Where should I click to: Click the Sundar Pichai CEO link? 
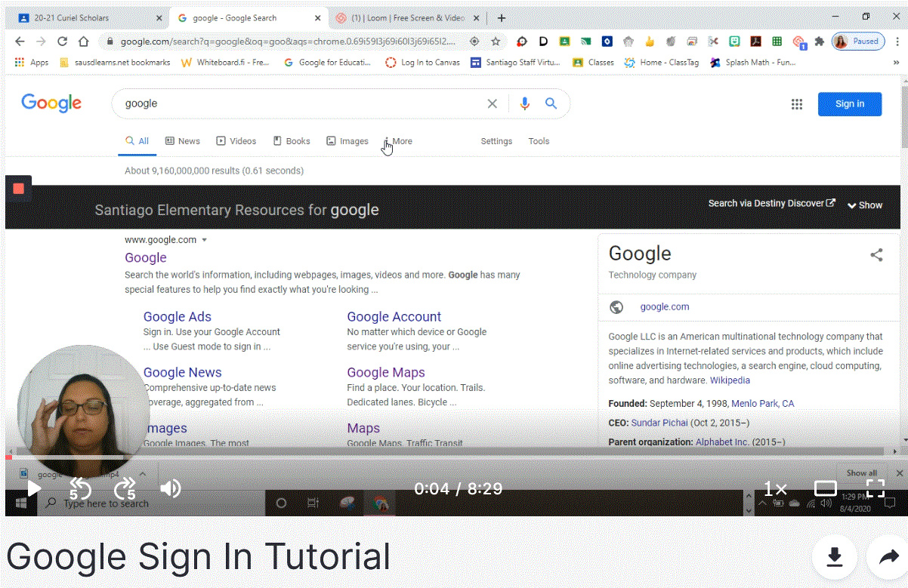(x=659, y=423)
